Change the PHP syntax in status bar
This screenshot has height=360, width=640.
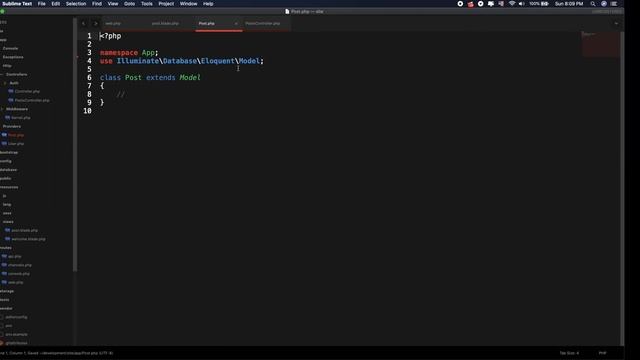[602, 353]
